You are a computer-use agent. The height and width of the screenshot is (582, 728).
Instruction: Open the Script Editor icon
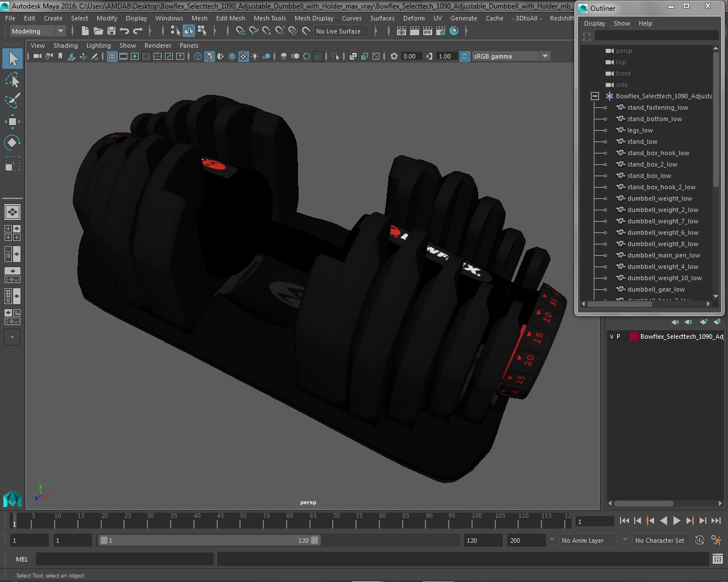718,559
